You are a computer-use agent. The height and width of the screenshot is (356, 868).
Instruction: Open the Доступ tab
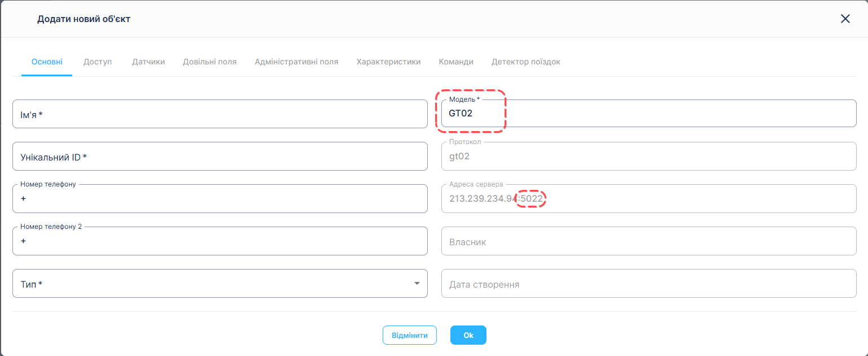(98, 62)
